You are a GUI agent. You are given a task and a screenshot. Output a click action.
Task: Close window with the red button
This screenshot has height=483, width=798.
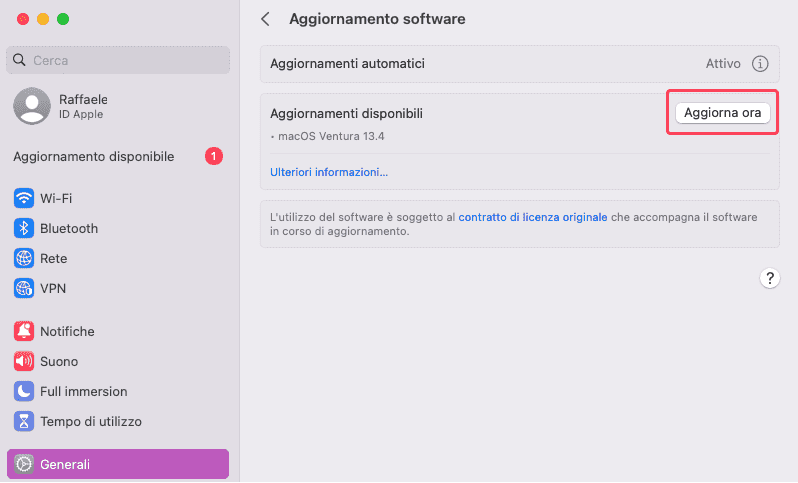click(23, 19)
